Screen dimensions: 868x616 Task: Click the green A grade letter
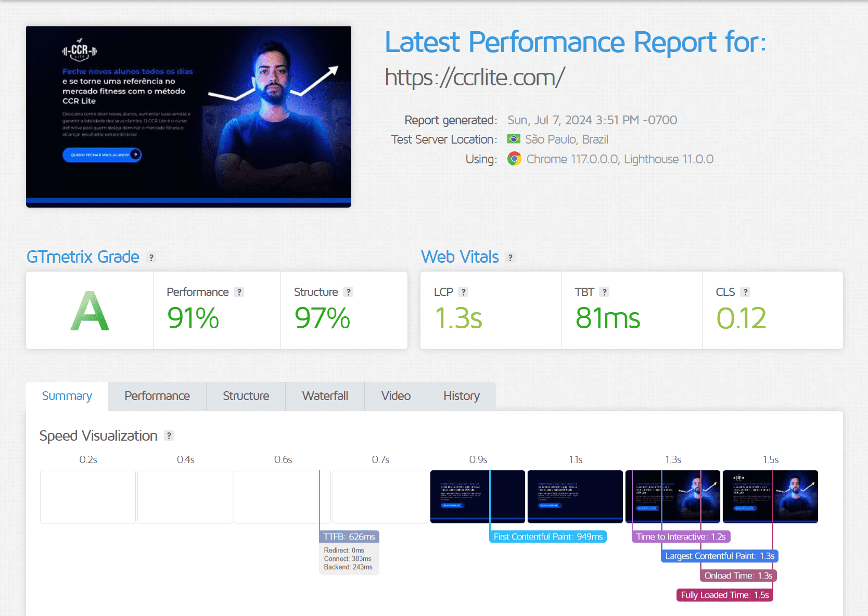click(90, 311)
